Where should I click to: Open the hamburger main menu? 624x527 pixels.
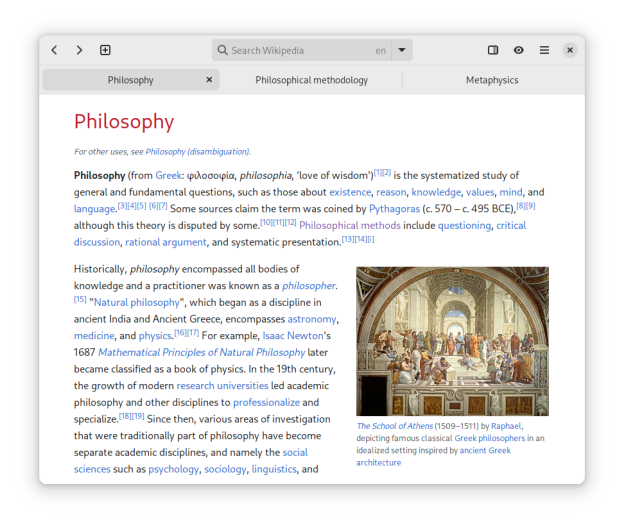click(544, 50)
